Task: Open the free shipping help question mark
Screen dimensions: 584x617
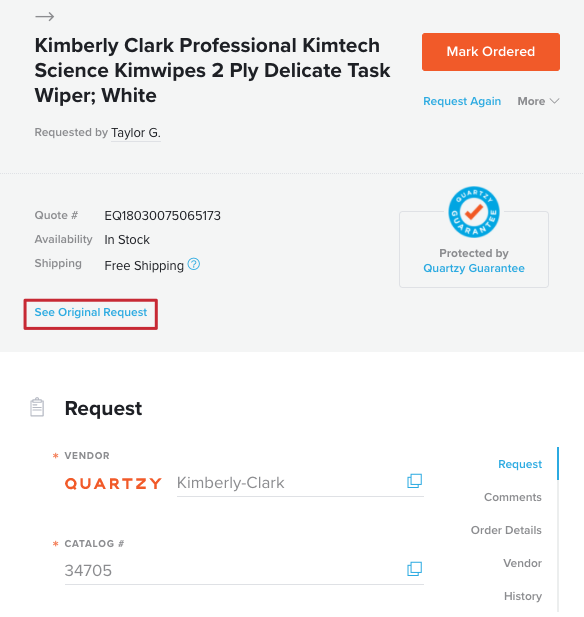Action: (194, 264)
